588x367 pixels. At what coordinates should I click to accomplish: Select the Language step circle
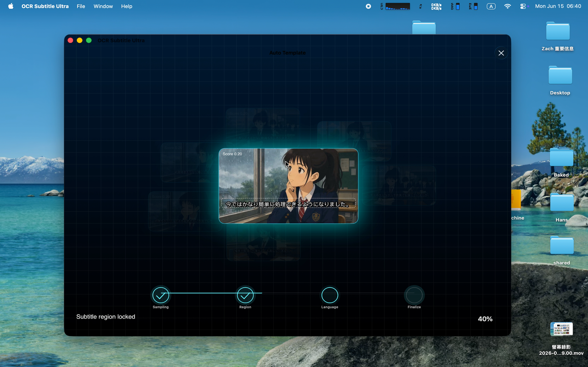click(x=330, y=295)
